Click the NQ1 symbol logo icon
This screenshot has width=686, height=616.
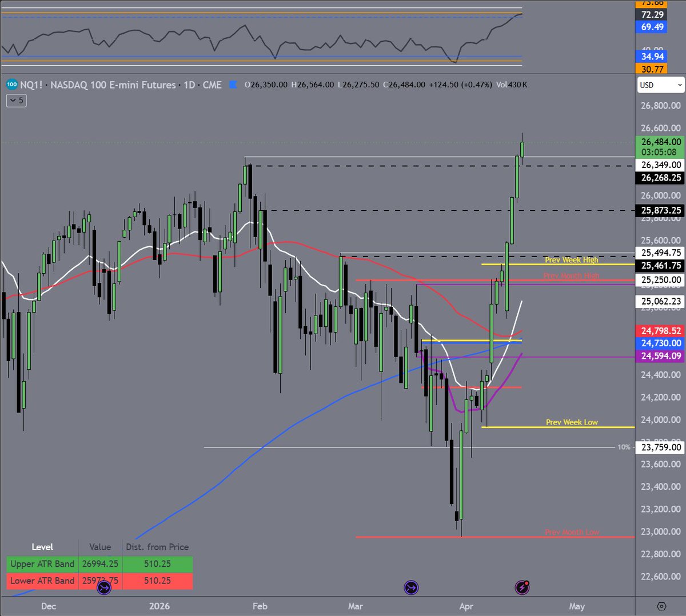click(x=11, y=85)
